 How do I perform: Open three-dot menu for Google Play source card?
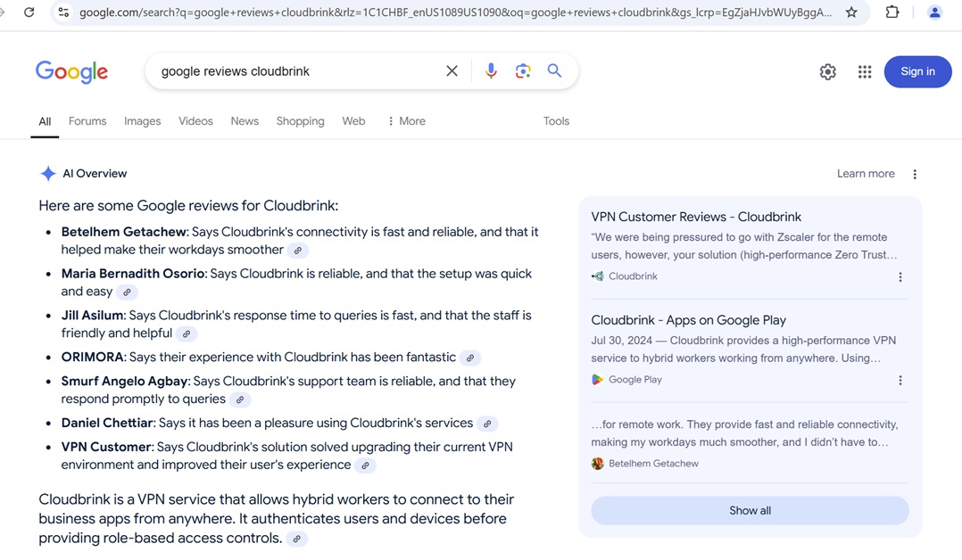pyautogui.click(x=900, y=380)
